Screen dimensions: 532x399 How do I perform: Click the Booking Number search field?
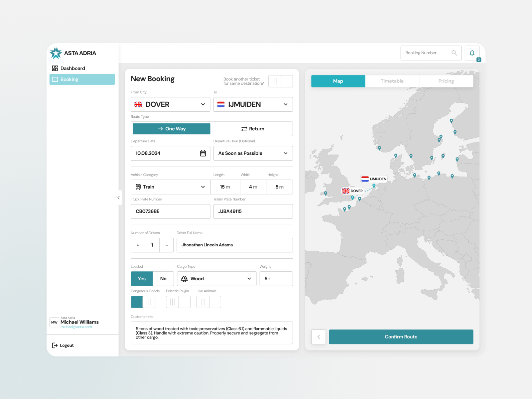click(x=431, y=53)
